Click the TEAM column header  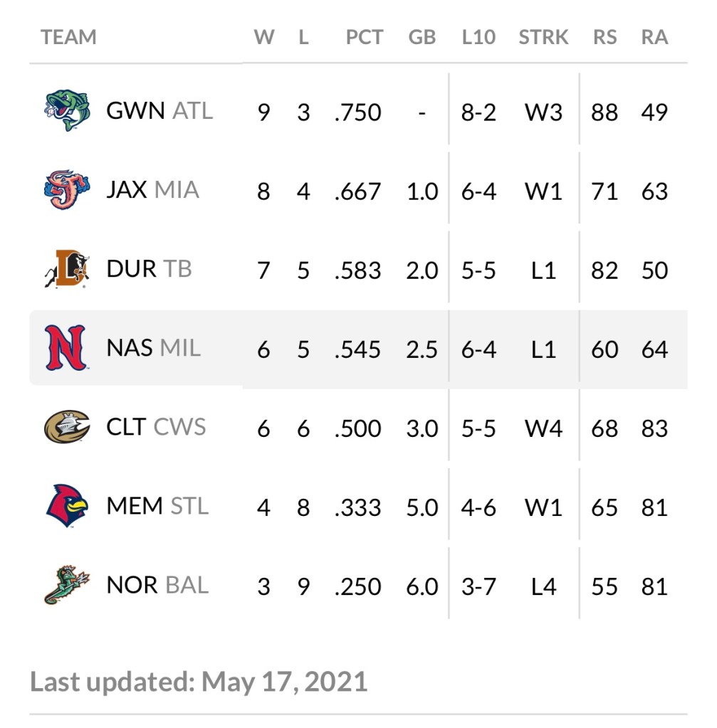(68, 37)
